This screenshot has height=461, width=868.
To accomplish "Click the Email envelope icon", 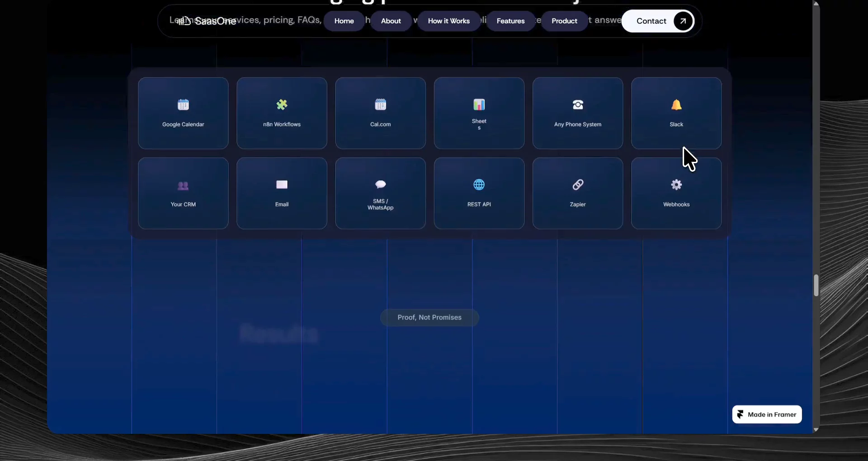I will 282,184.
